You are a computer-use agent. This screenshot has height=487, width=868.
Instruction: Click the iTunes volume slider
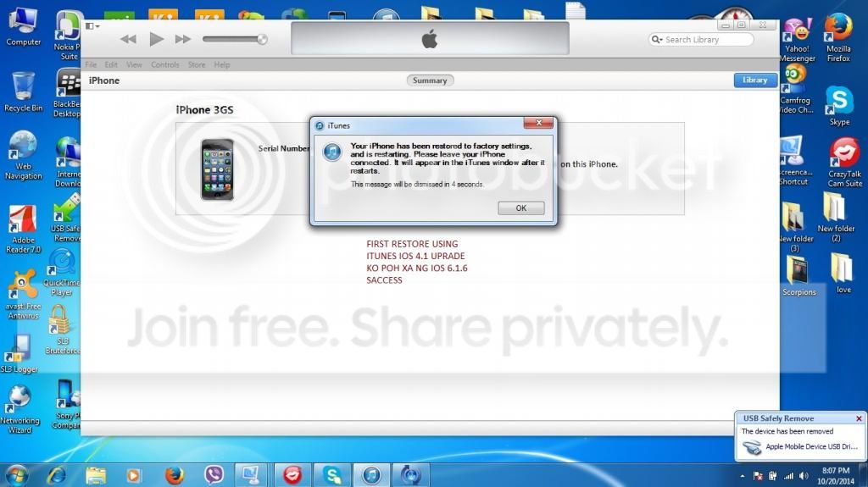pos(235,39)
